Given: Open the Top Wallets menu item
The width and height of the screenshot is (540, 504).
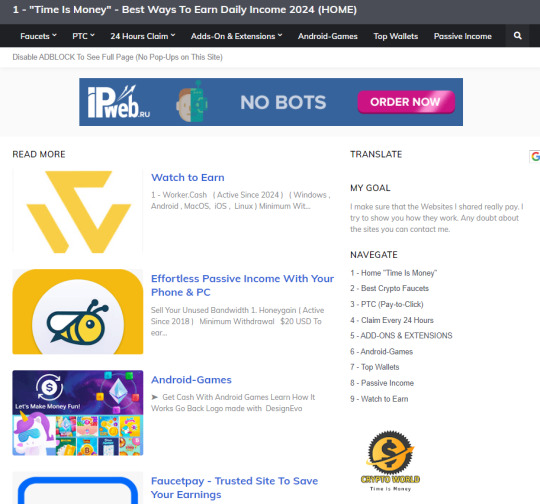Looking at the screenshot, I should (x=396, y=36).
